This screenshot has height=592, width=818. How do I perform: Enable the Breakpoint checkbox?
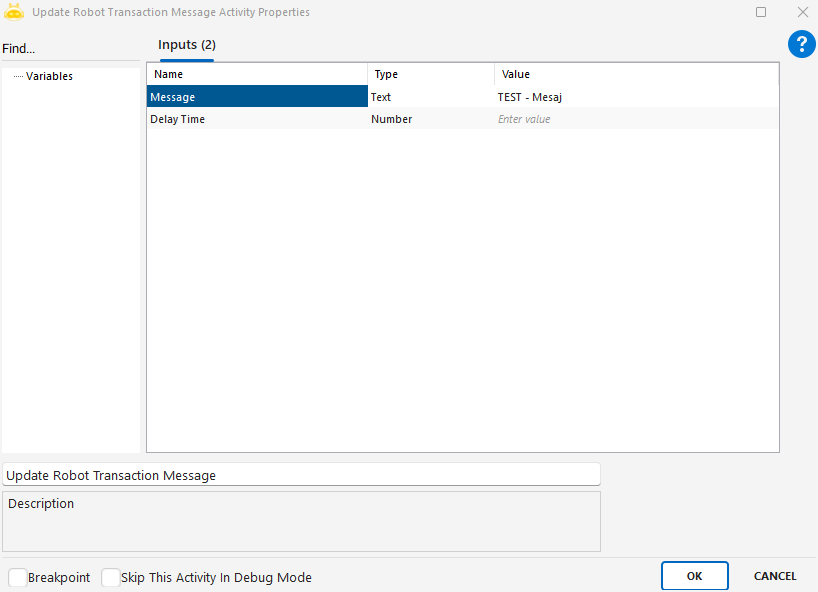(18, 577)
